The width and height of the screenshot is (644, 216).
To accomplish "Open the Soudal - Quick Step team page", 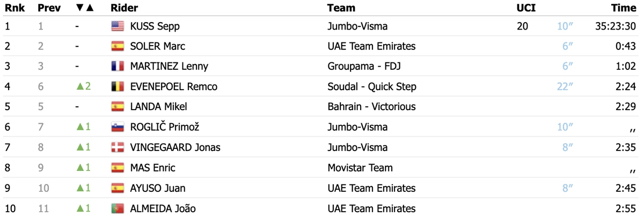I will click(372, 87).
